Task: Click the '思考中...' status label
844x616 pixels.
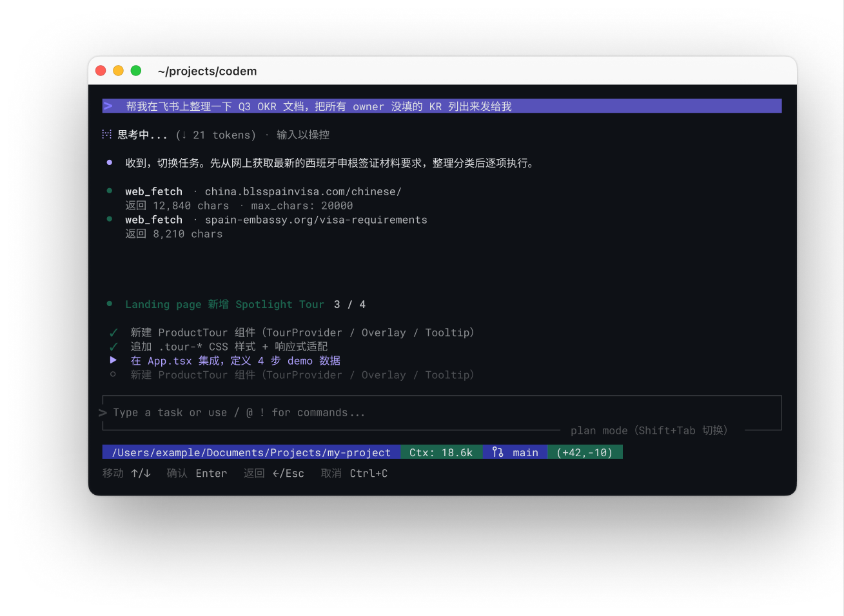Action: click(x=142, y=135)
